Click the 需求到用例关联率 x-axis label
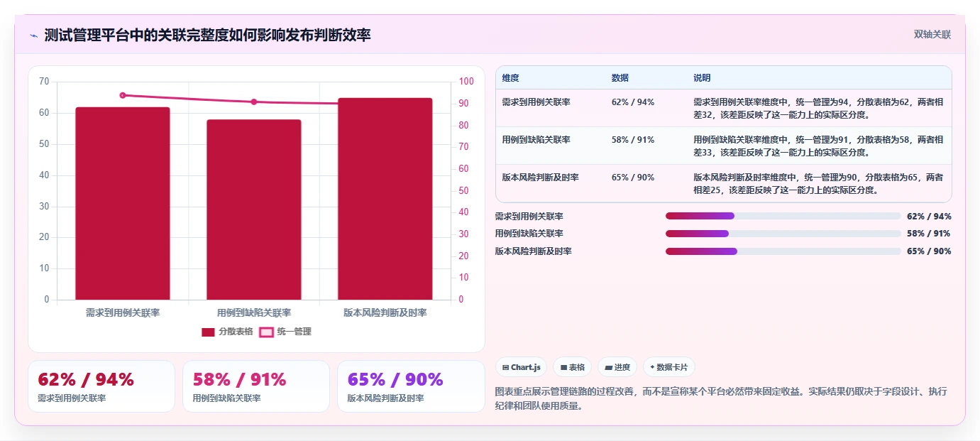 click(123, 312)
